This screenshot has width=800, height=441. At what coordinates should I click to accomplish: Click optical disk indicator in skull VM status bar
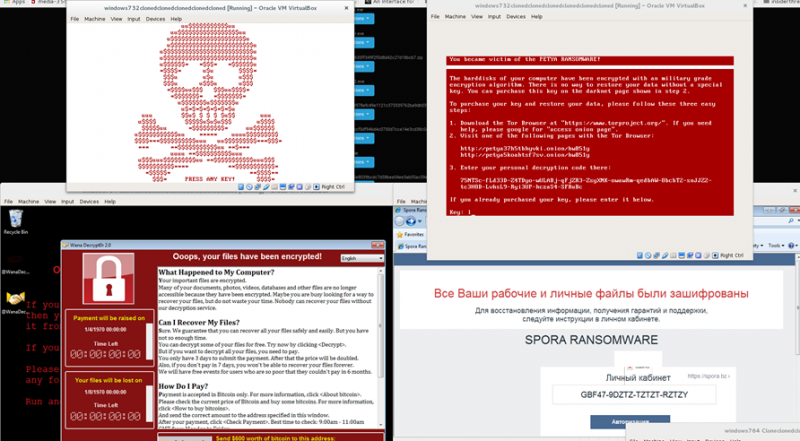click(249, 187)
